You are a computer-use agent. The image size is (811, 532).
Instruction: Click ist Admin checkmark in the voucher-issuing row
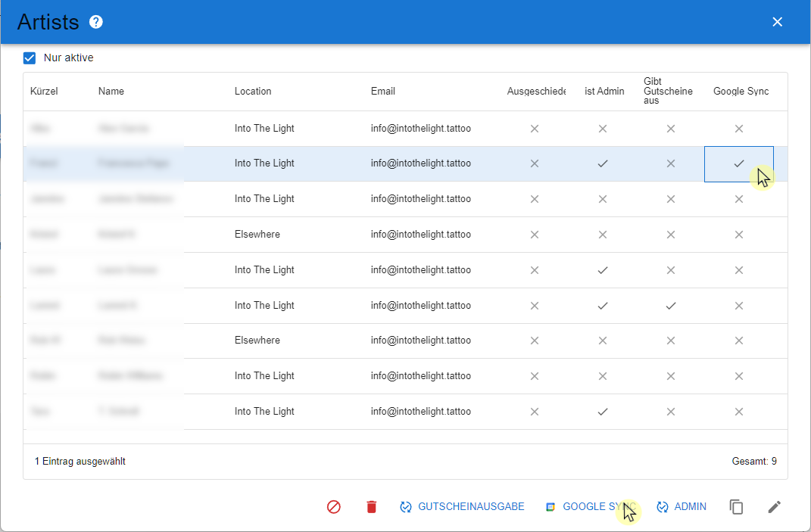point(603,306)
